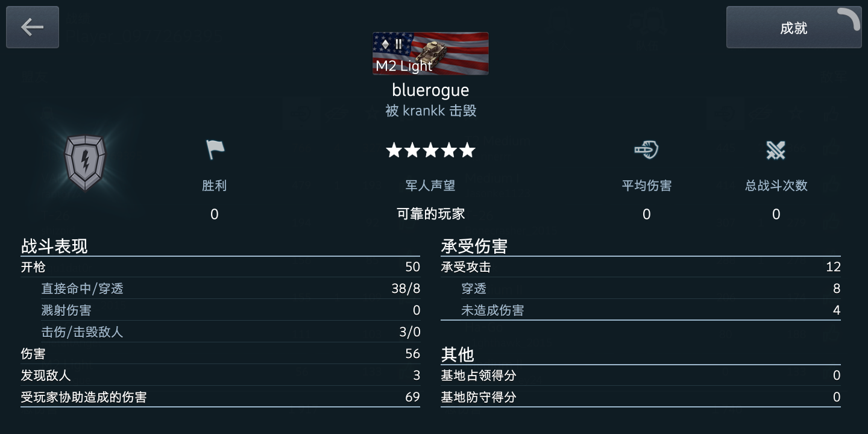Viewport: 868px width, 434px height.
Task: Select the 基地占领得分 row
Action: (x=641, y=376)
